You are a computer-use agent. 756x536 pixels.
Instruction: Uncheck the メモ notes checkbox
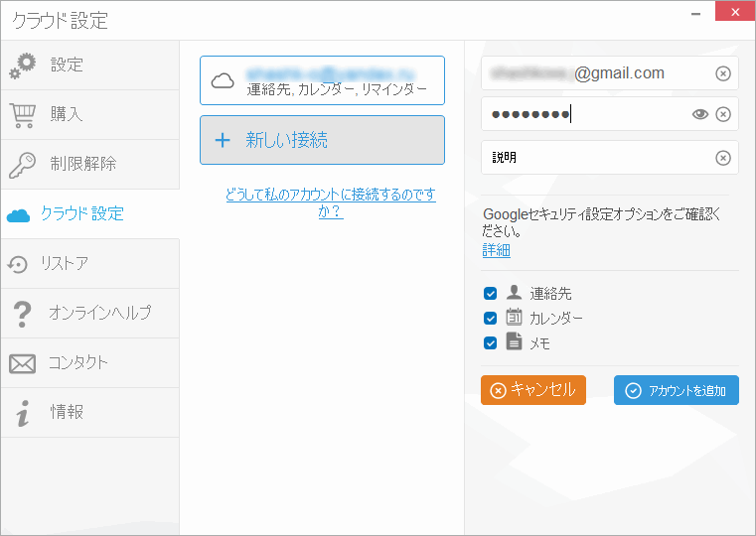tap(490, 343)
